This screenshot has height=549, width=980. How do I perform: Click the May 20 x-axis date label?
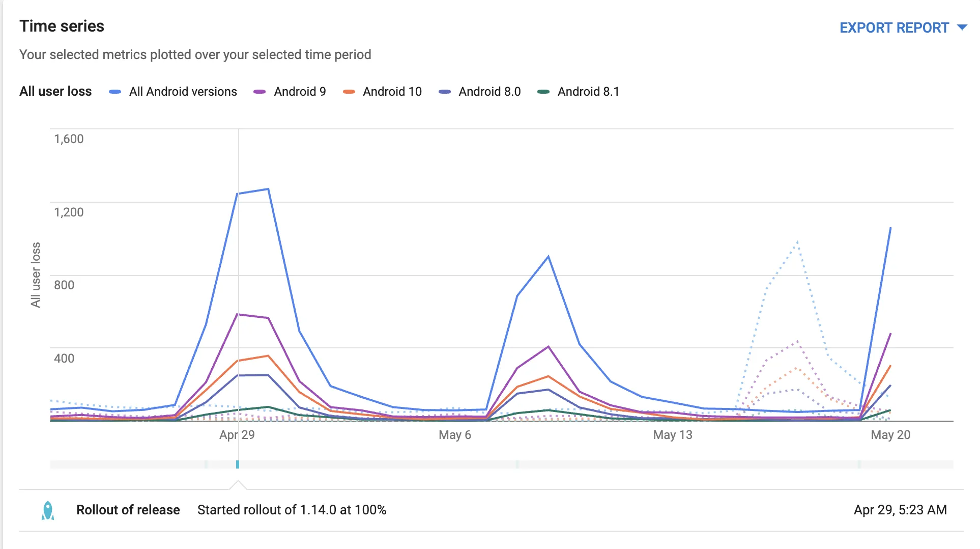(x=890, y=435)
